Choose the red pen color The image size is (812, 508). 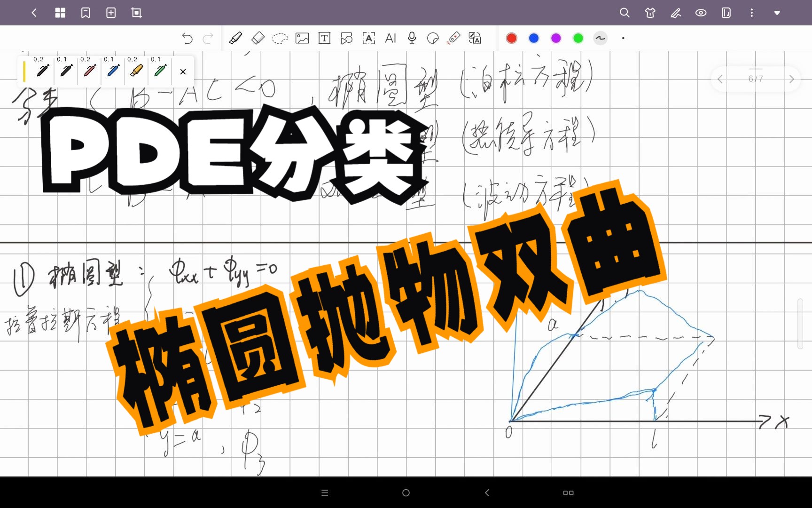512,38
